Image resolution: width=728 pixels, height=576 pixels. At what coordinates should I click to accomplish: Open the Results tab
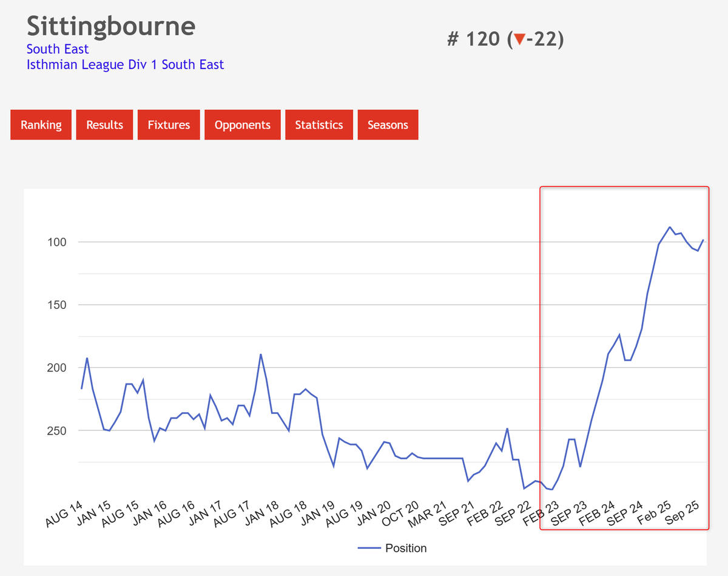104,125
